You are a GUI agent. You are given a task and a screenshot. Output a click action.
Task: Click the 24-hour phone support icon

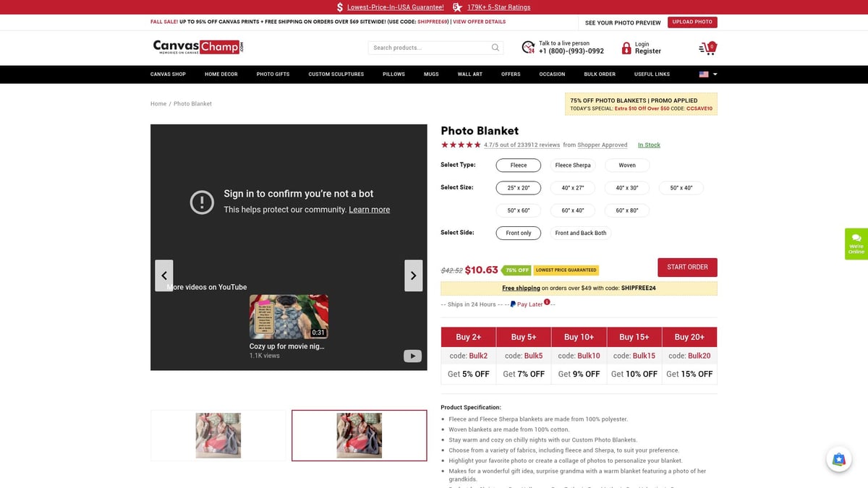528,48
